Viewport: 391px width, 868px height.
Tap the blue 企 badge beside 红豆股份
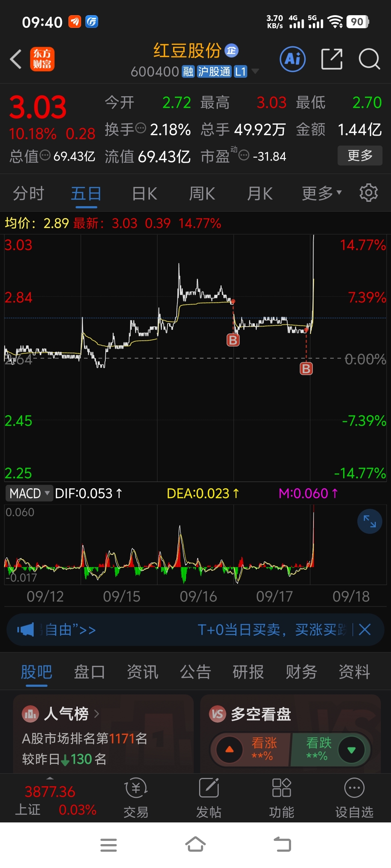(232, 51)
